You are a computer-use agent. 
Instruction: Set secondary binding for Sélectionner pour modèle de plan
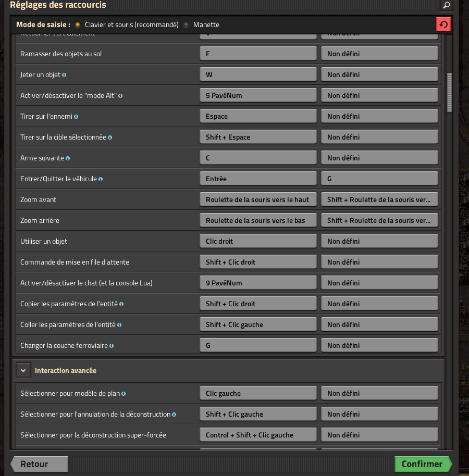[x=379, y=393]
